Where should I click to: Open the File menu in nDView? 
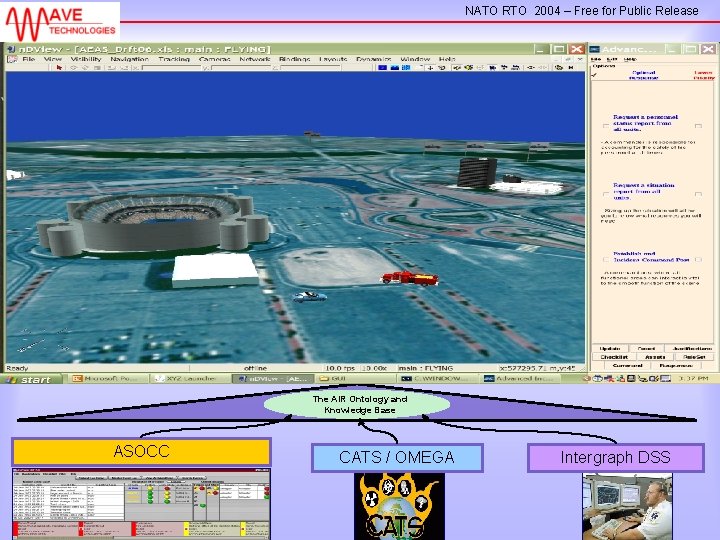[28, 59]
